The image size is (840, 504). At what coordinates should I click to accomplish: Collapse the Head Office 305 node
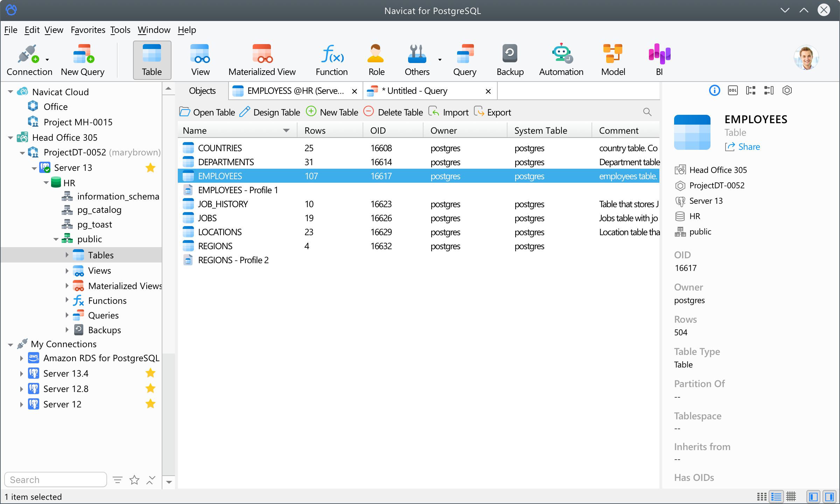pos(10,138)
